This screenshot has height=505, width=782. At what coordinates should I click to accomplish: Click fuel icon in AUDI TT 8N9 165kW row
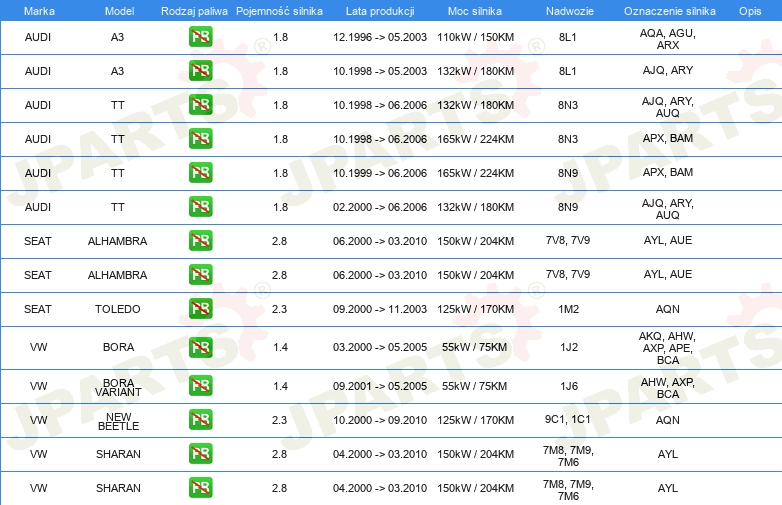tap(200, 172)
